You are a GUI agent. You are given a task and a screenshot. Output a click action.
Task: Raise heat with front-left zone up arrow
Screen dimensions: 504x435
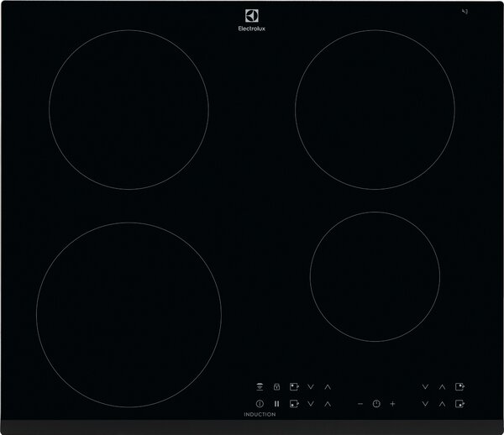coord(328,404)
